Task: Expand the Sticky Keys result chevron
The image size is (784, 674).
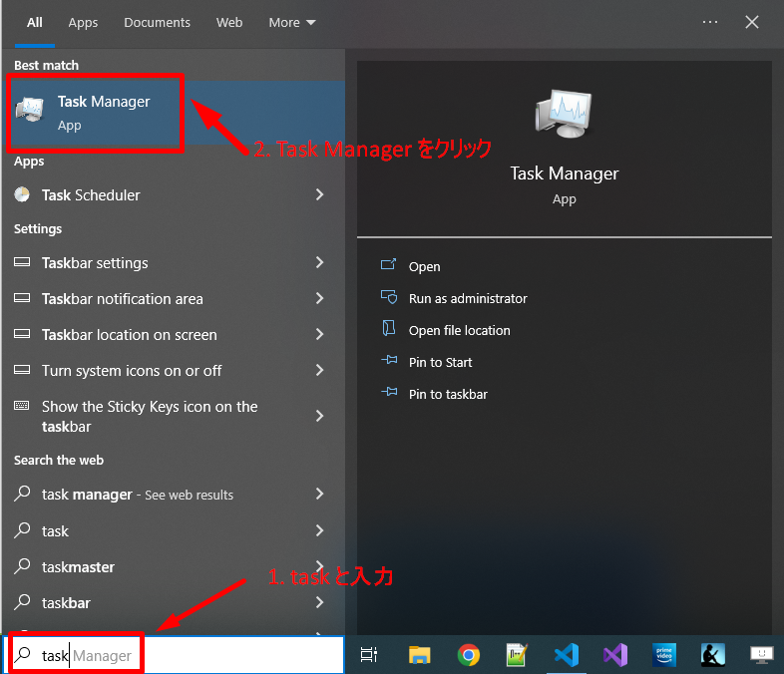Action: tap(320, 416)
